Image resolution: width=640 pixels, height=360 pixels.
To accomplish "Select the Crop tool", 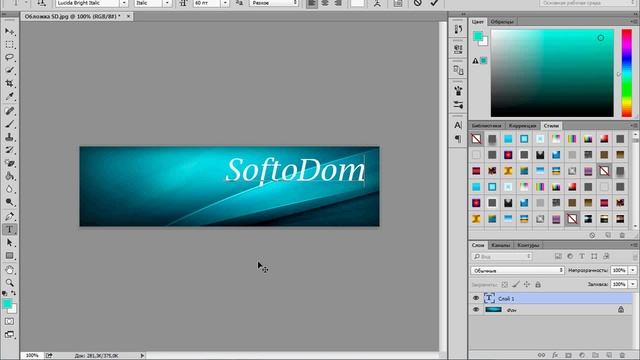I will coord(9,83).
